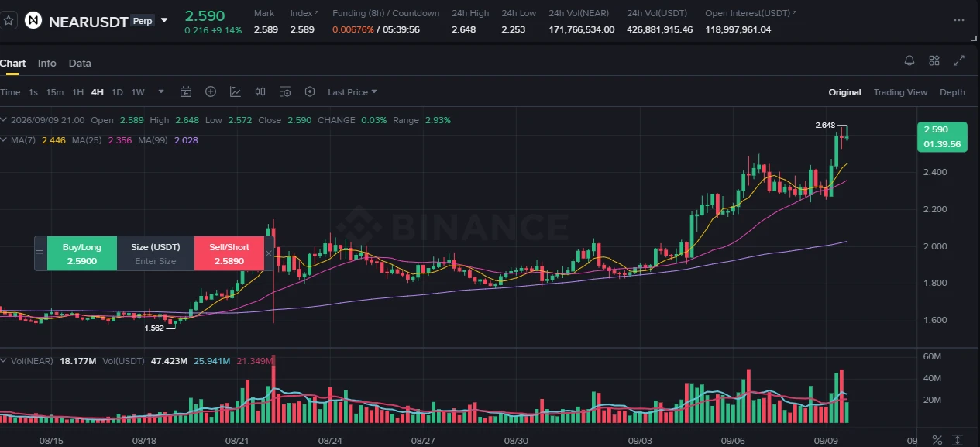
Task: Click the NEAR coin logo
Action: [x=33, y=21]
